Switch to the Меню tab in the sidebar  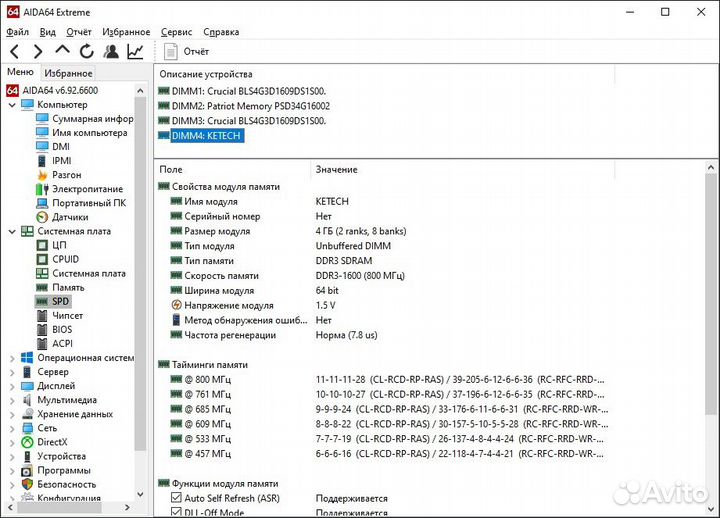[20, 72]
